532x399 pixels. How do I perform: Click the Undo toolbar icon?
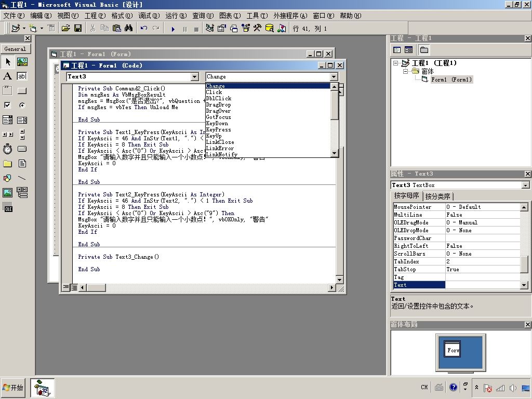tap(144, 29)
